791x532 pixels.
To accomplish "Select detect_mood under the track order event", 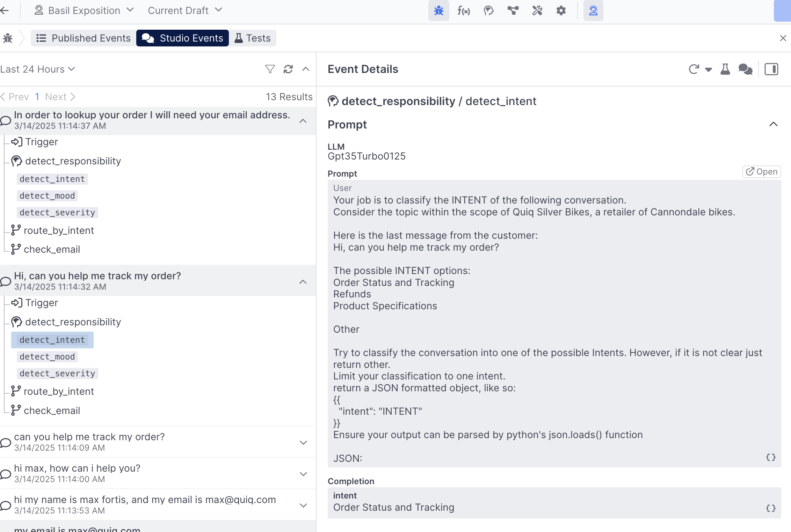I will (47, 357).
